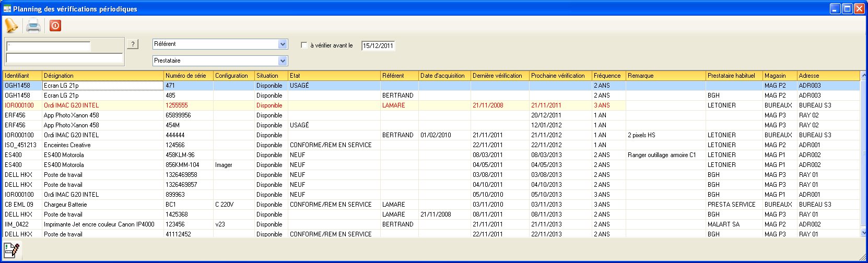
Task: Click the 'Chargeur Batterie' cell
Action: [103, 205]
